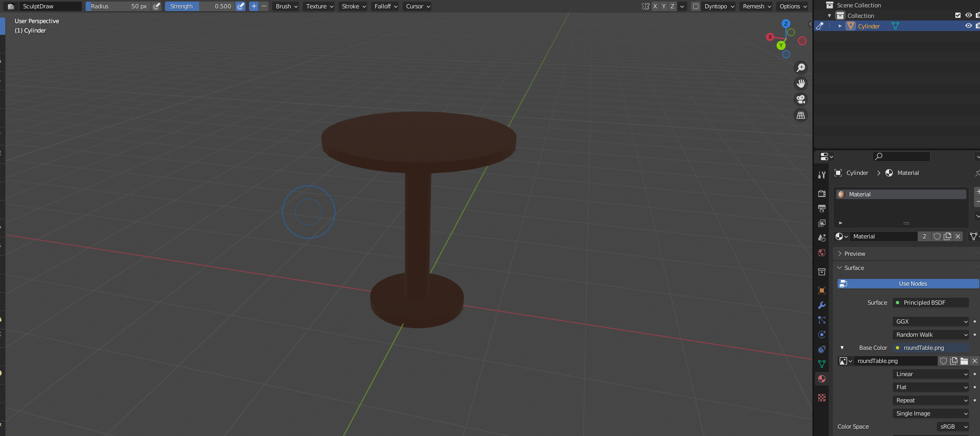
Task: Unlink the roundTable.png image
Action: click(x=975, y=361)
